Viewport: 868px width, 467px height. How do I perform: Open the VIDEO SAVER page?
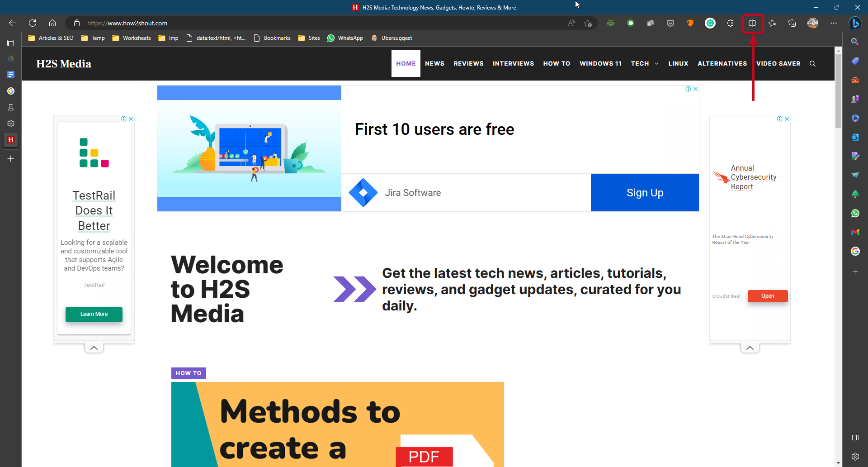coord(778,63)
